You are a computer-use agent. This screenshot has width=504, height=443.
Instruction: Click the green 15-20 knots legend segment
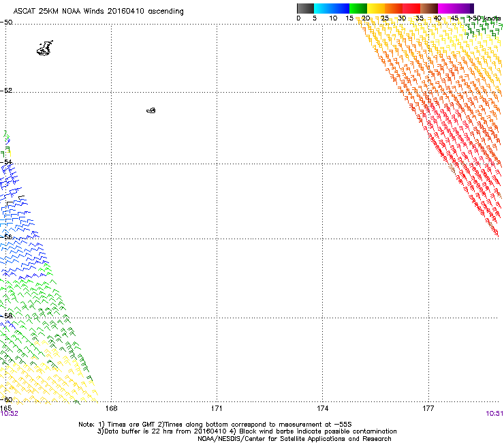[358, 8]
